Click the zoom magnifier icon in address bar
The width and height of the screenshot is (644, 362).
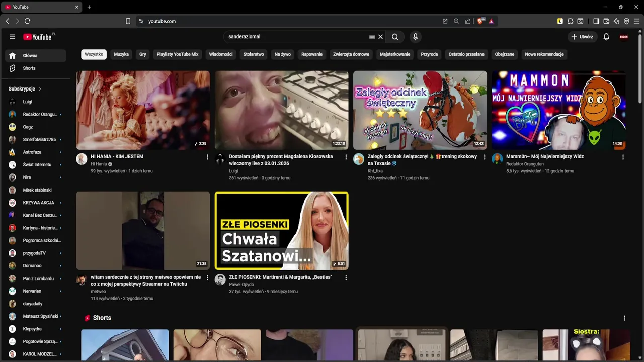(456, 21)
